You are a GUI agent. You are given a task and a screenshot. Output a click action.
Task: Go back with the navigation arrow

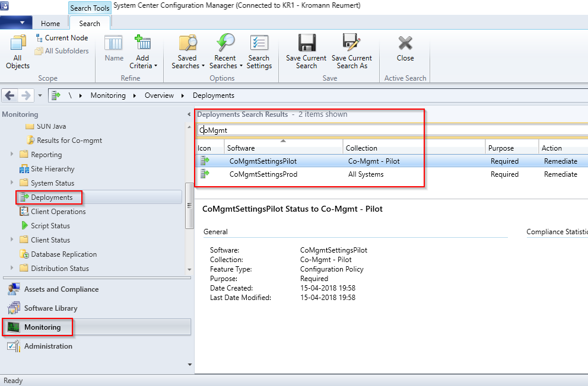coord(10,95)
